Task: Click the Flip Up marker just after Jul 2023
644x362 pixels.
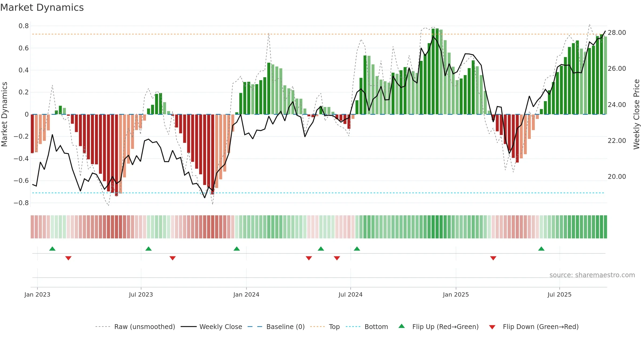Action: (148, 249)
